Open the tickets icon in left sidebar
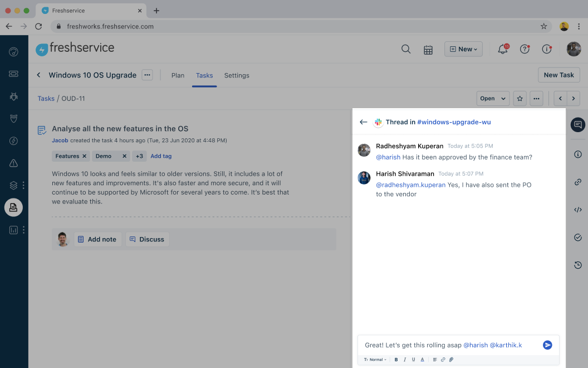Viewport: 588px width, 368px height. pyautogui.click(x=13, y=74)
